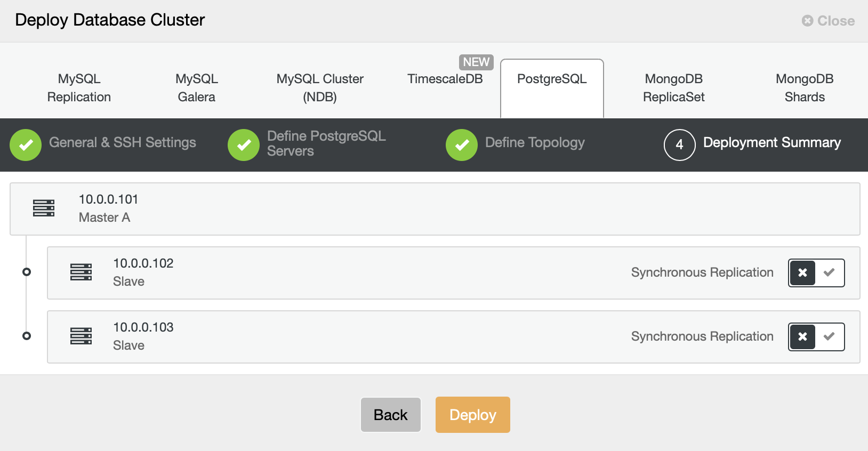Go to Define PostgreSQL Servers step
Screen dimensions: 868x451
326,143
